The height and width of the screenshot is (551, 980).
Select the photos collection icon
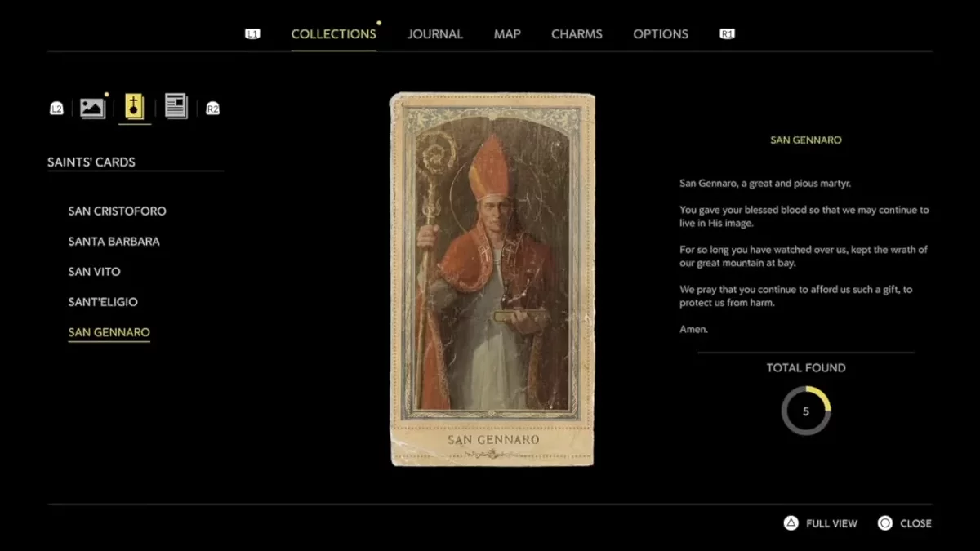(x=92, y=108)
